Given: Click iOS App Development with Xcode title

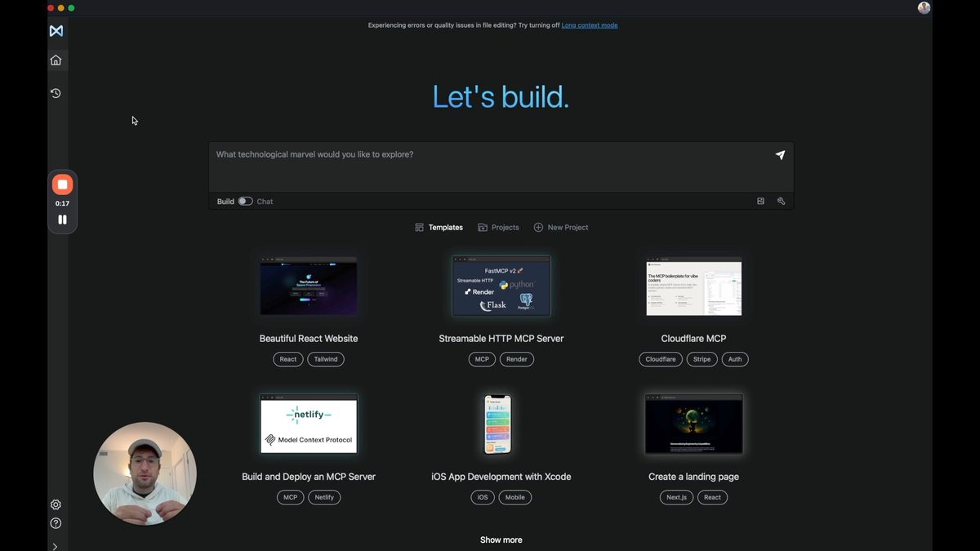Looking at the screenshot, I should click(501, 477).
